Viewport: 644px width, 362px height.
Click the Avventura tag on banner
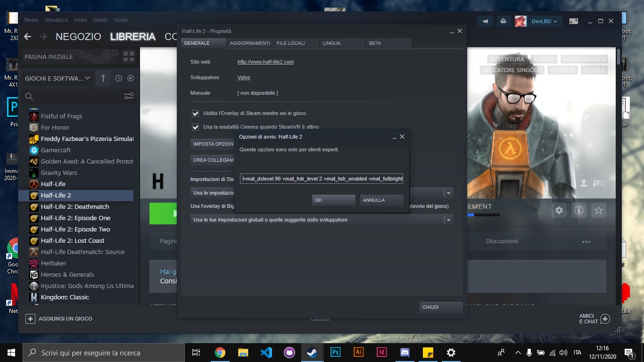tap(507, 59)
